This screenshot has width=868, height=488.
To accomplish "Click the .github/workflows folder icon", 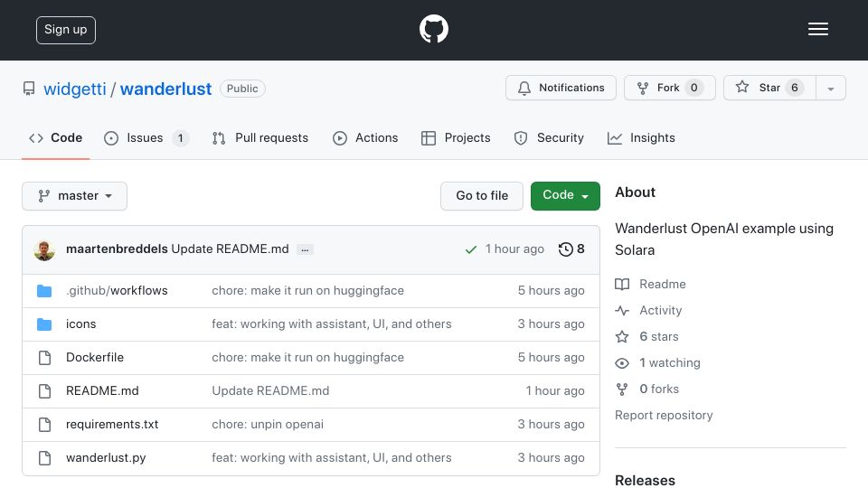I will [44, 291].
